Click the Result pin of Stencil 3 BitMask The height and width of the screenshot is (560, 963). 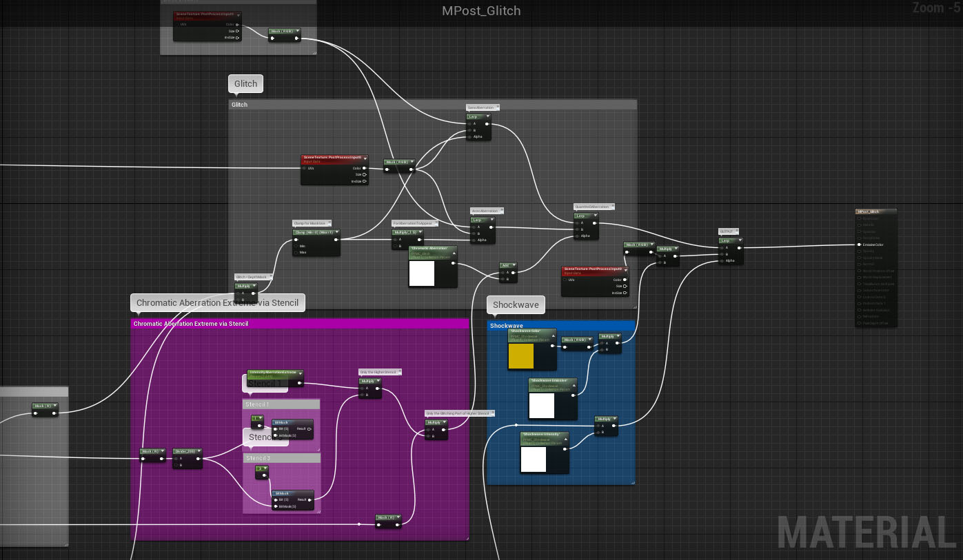click(x=310, y=499)
